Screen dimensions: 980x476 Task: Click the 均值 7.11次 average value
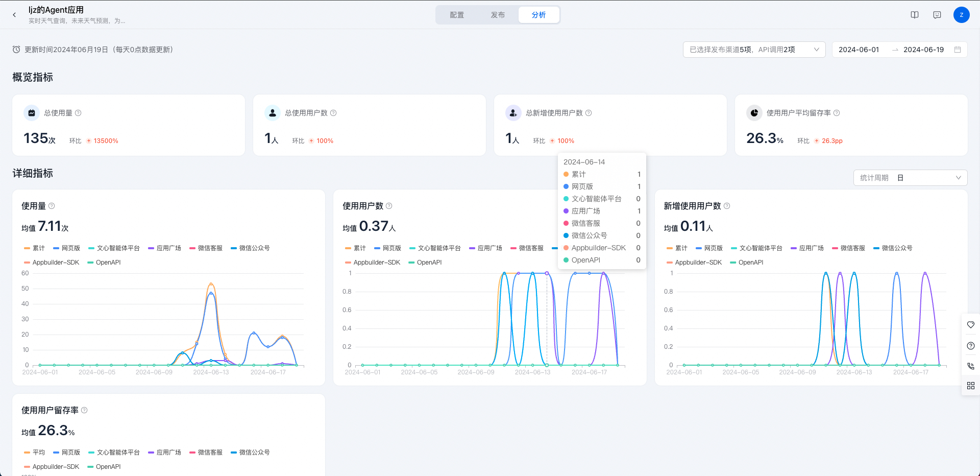(45, 226)
